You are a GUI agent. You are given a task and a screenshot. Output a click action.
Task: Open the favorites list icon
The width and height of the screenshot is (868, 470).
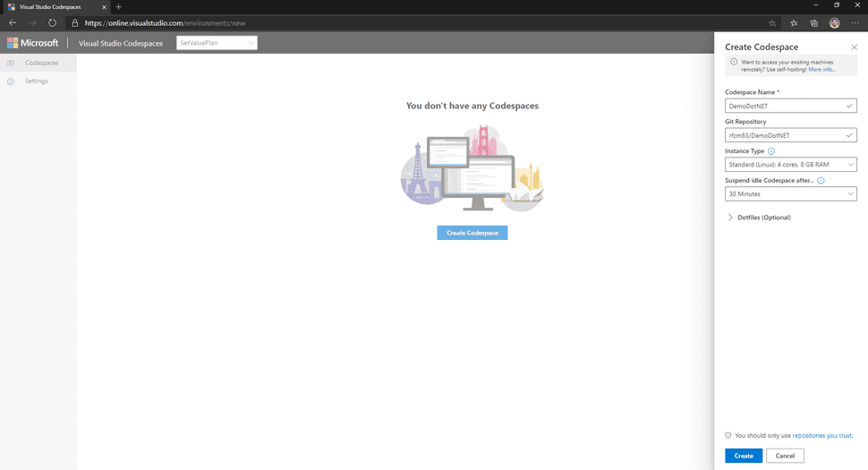tap(794, 23)
